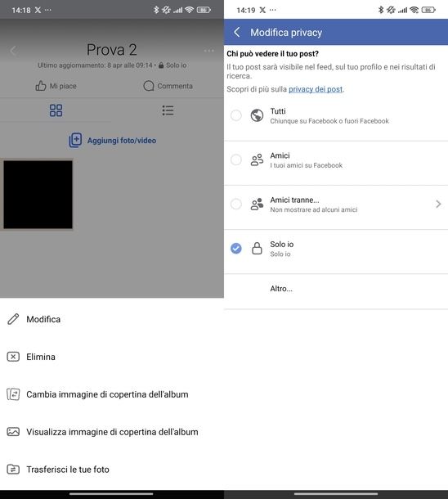Go back using the Modifica privacy arrow
The height and width of the screenshot is (499, 448).
[x=237, y=32]
